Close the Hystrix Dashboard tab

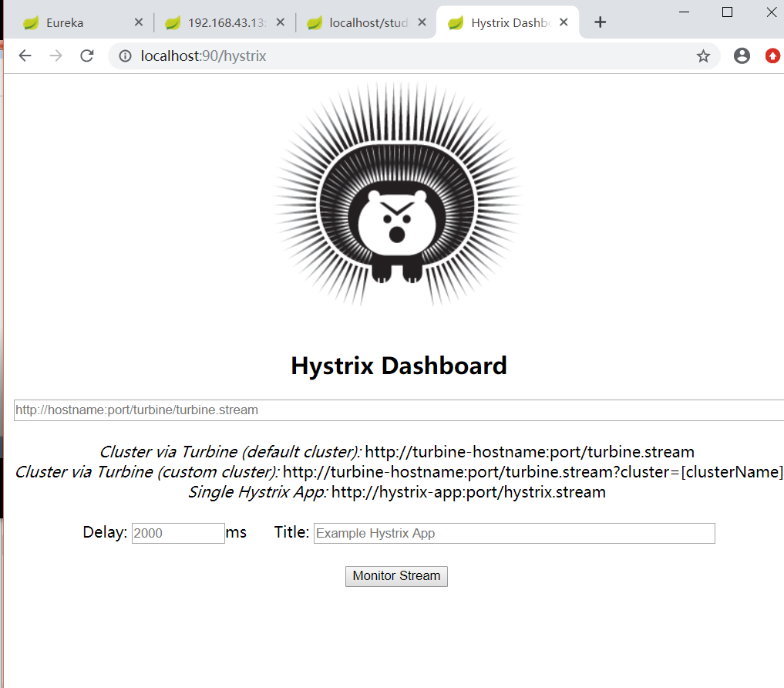pyautogui.click(x=564, y=22)
